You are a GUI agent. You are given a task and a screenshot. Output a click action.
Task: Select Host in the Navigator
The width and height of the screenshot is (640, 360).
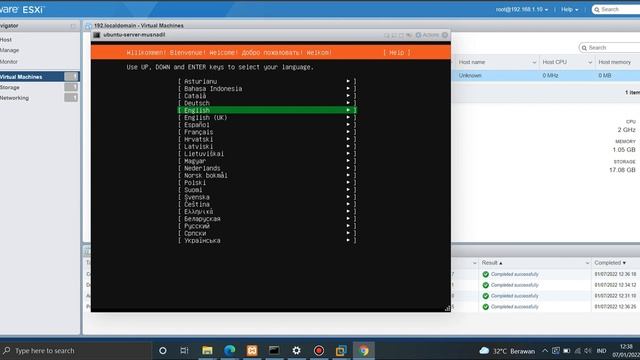pyautogui.click(x=6, y=40)
